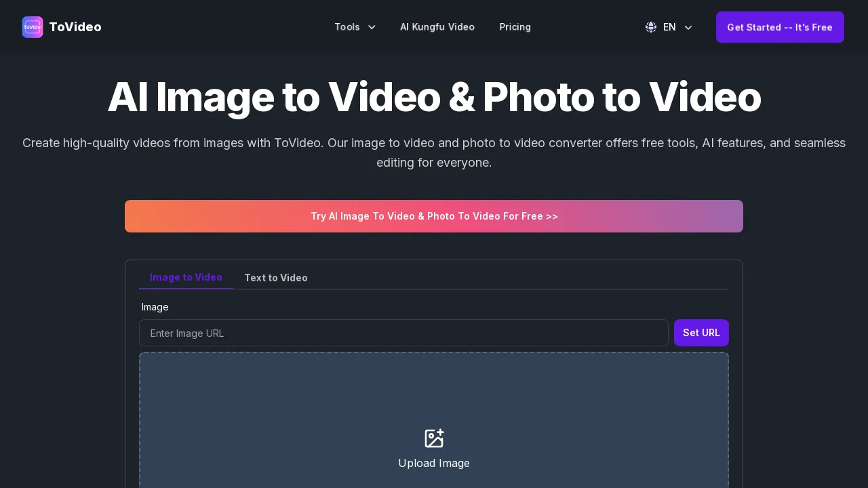Click the ToVideo brand name link
This screenshot has width=868, height=488.
(75, 27)
